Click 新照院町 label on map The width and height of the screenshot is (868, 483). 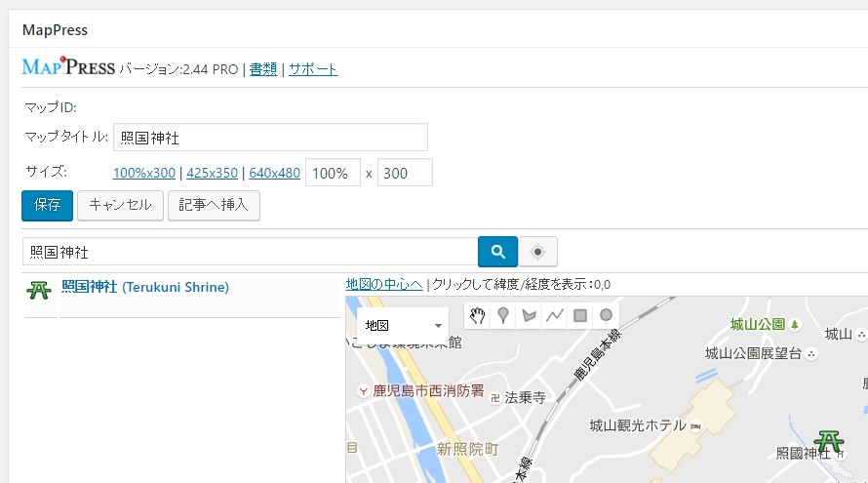(x=468, y=449)
